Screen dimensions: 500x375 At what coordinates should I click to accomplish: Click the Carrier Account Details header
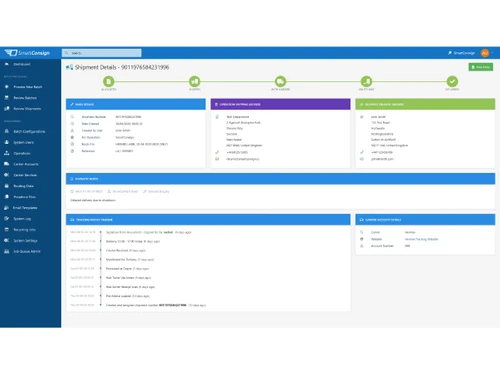[425, 220]
